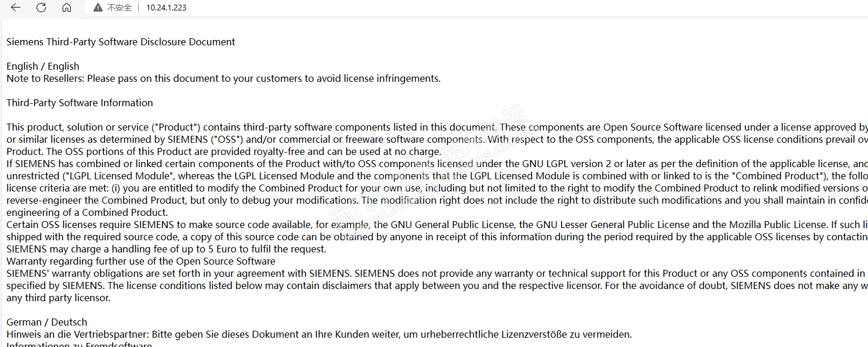Click the Warranty regarding further use heading

point(141,261)
